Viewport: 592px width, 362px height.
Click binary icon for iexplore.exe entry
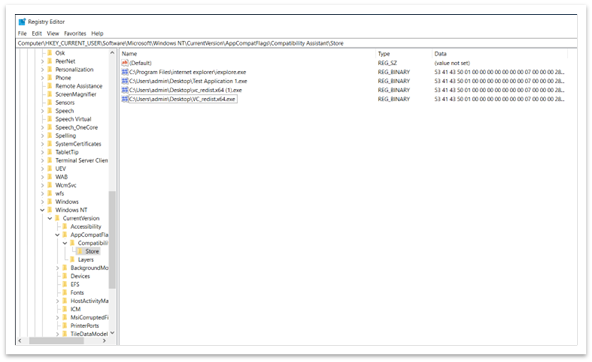tap(125, 72)
